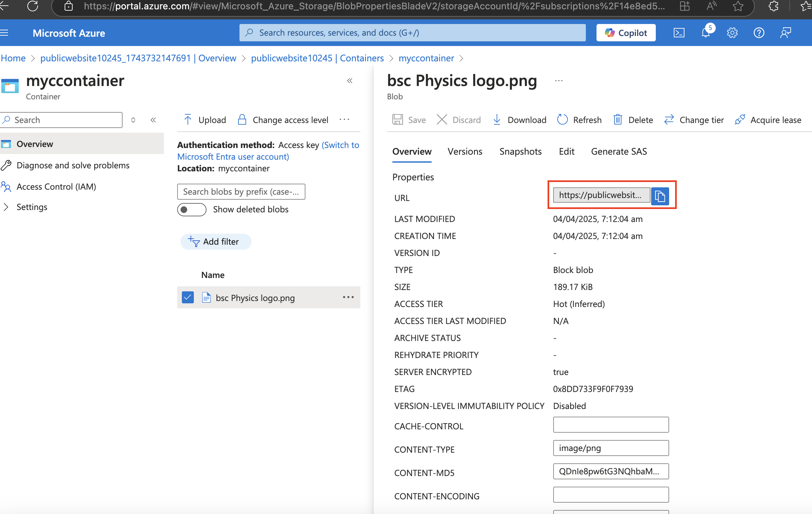Image resolution: width=812 pixels, height=514 pixels.
Task: Toggle Show deleted blobs switch
Action: click(x=192, y=210)
